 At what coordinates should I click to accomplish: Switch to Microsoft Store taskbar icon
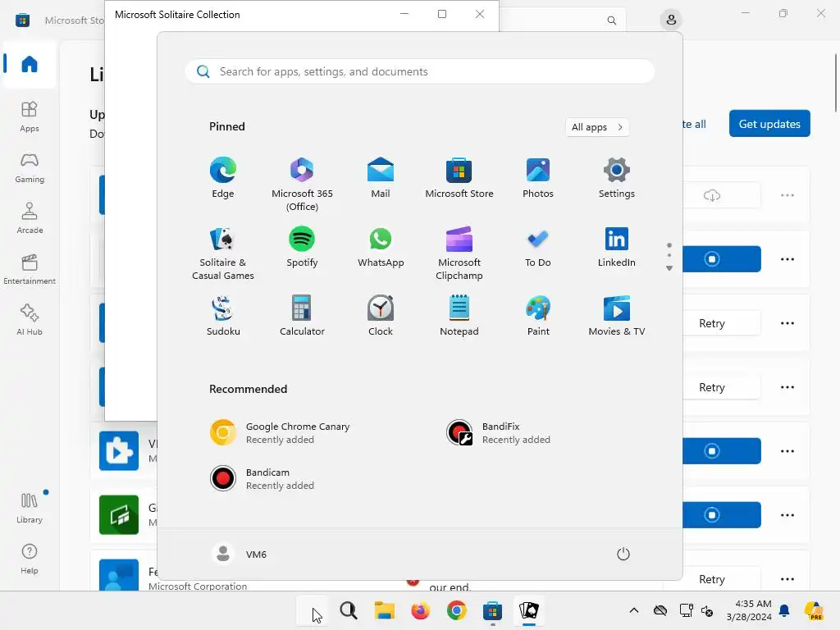[492, 610]
